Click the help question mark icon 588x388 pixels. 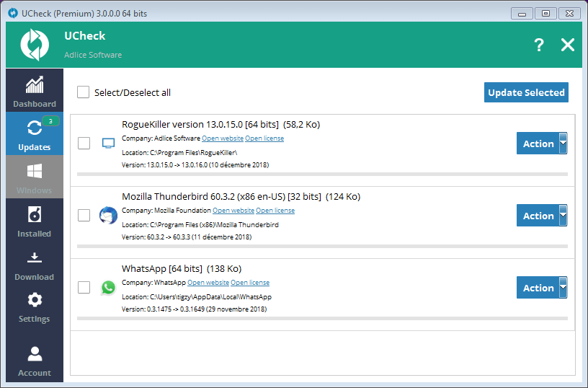click(x=538, y=45)
